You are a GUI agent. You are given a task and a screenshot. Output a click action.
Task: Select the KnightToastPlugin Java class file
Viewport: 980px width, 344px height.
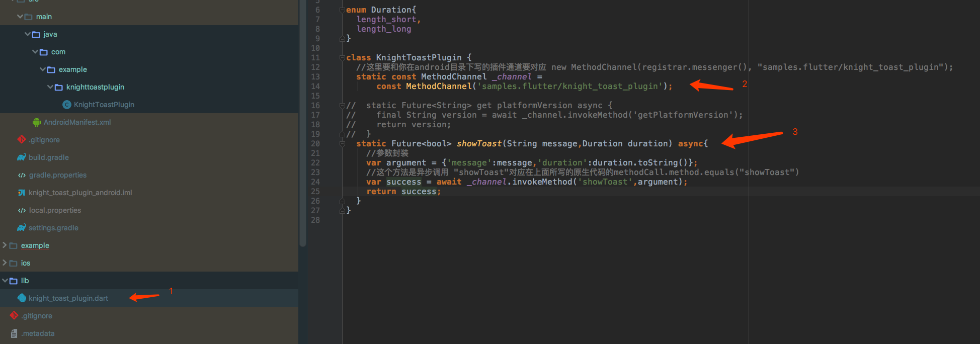coord(104,105)
